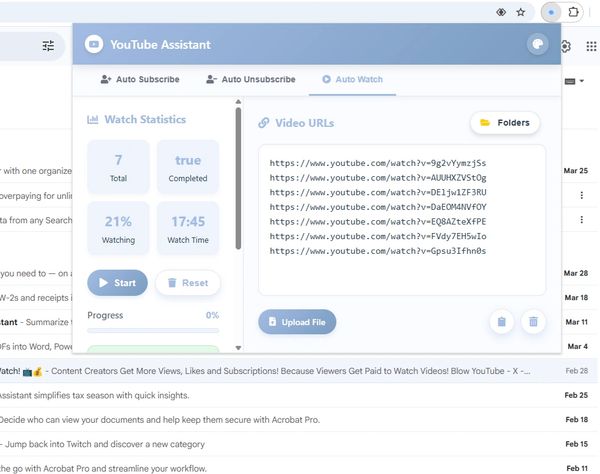Open the input tools keyboard dropdown
The width and height of the screenshot is (600, 474).
[x=574, y=81]
